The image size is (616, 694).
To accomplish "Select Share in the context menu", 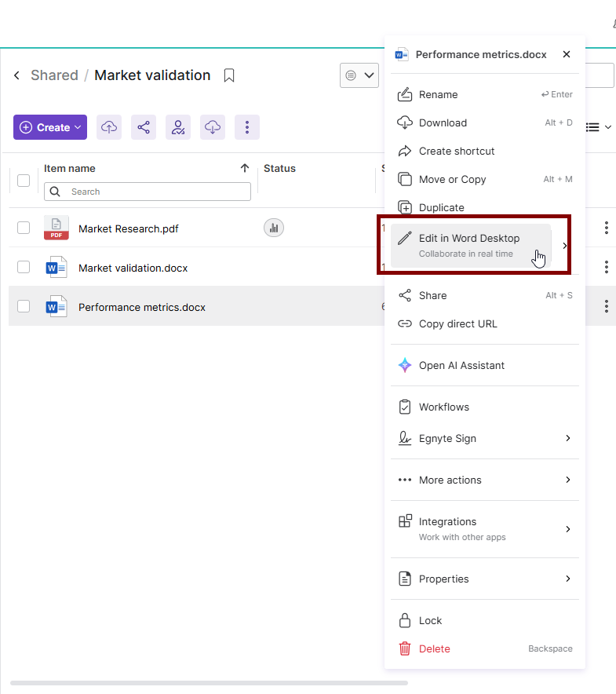I will click(485, 296).
